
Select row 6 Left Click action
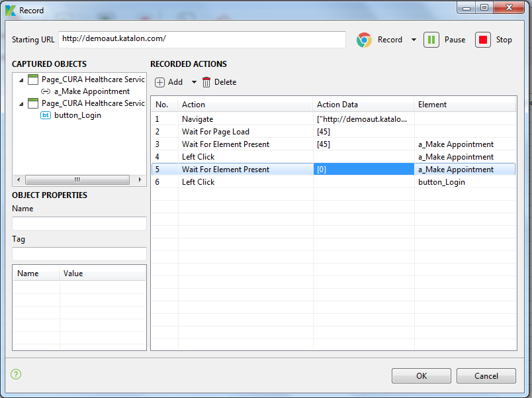point(333,182)
